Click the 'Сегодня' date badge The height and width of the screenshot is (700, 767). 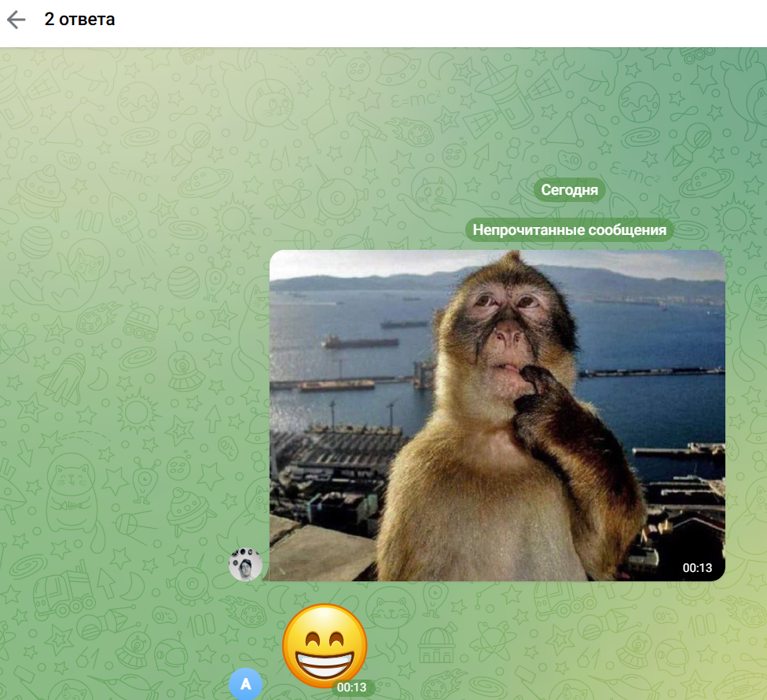click(x=570, y=190)
